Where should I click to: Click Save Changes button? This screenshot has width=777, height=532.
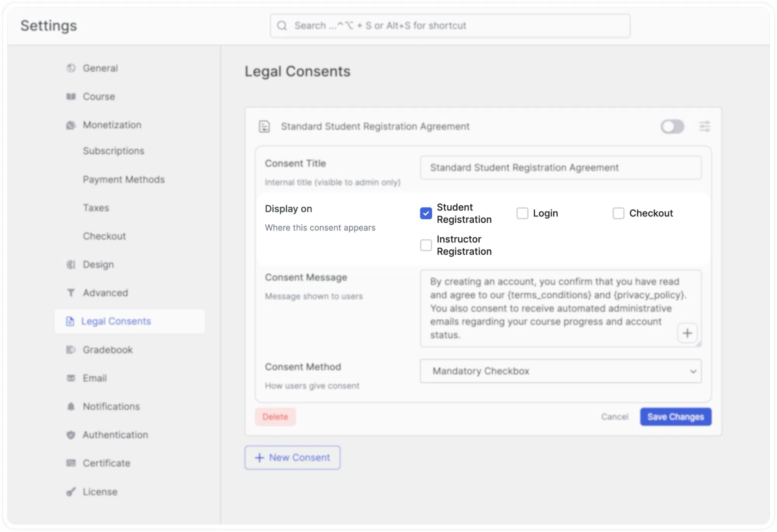click(x=676, y=417)
